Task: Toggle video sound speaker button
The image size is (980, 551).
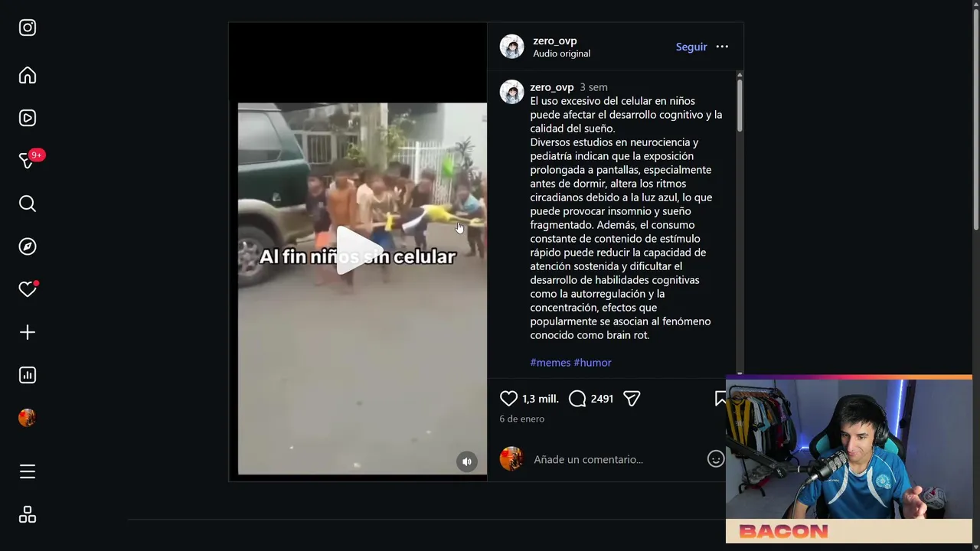Action: [x=467, y=461]
